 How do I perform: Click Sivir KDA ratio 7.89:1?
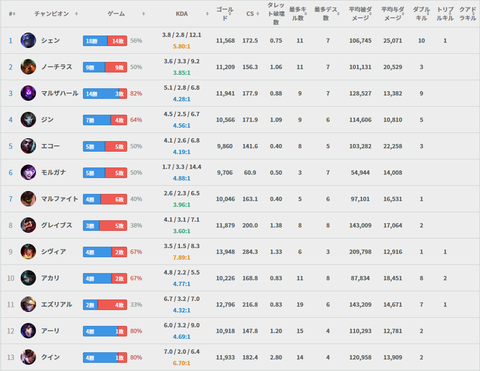click(182, 257)
